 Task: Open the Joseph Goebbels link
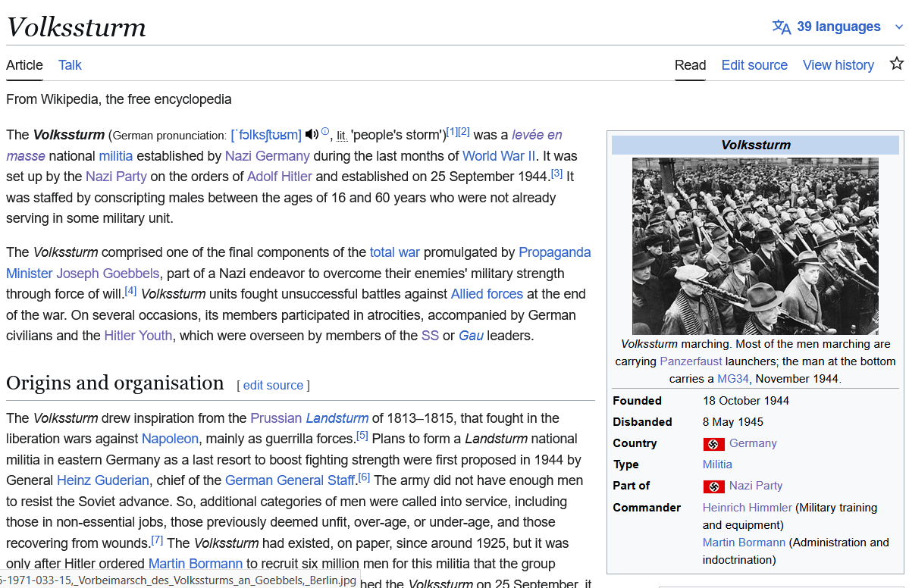coord(107,274)
